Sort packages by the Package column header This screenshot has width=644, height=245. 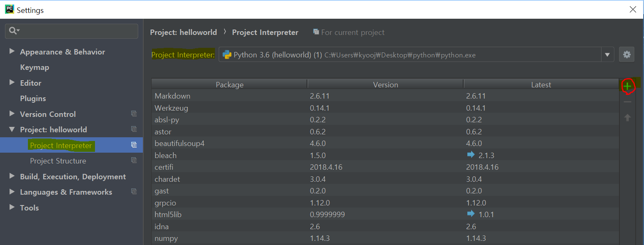(x=230, y=84)
